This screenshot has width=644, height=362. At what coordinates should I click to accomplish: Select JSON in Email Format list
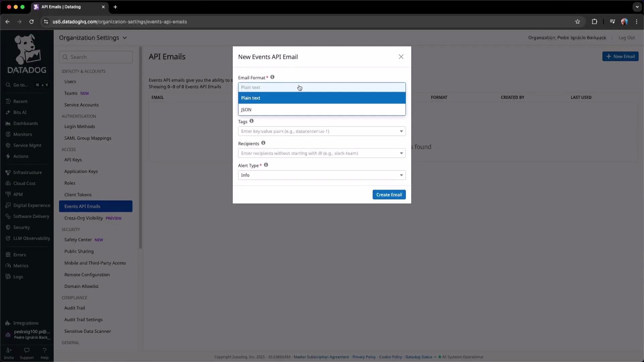322,110
